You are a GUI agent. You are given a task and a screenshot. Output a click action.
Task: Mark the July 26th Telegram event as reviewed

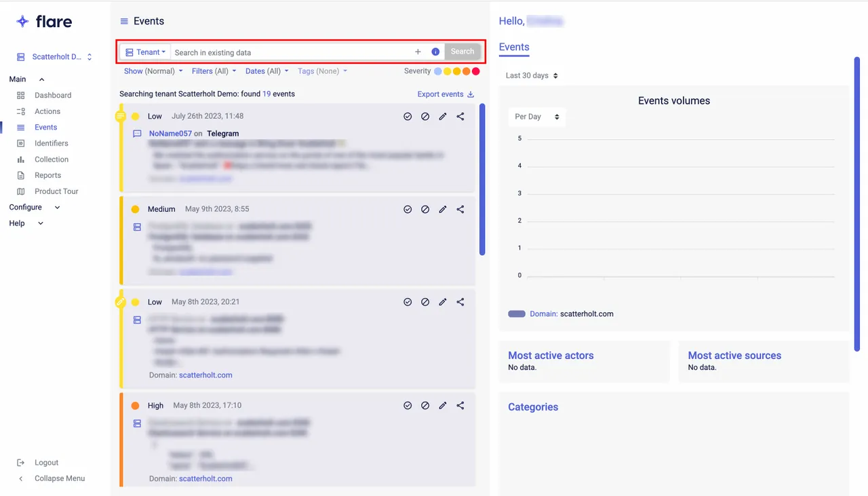point(408,116)
